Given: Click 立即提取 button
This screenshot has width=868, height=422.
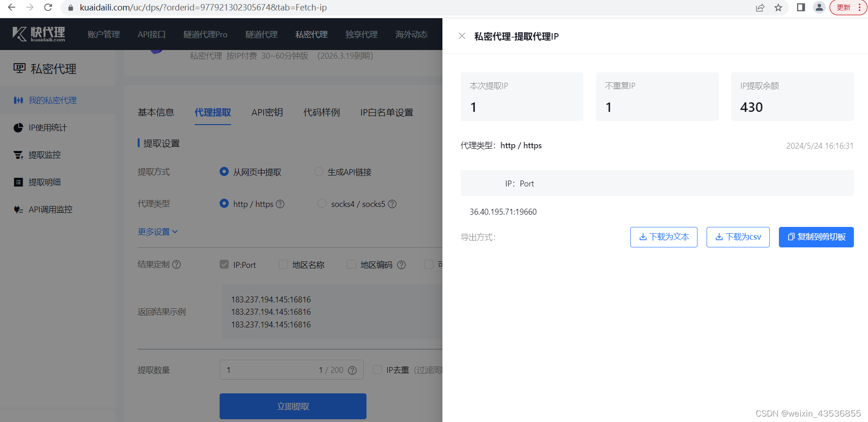Looking at the screenshot, I should point(293,406).
